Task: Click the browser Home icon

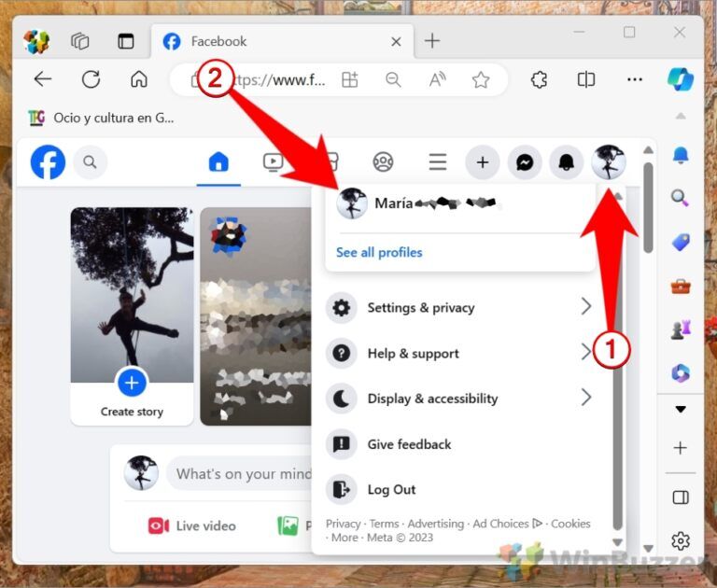Action: click(x=139, y=79)
